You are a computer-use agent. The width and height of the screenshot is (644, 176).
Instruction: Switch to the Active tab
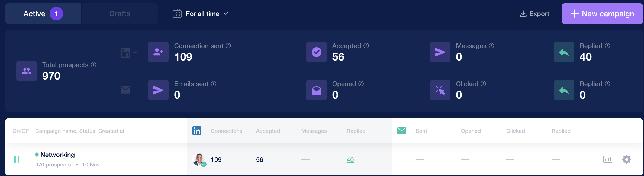(43, 14)
